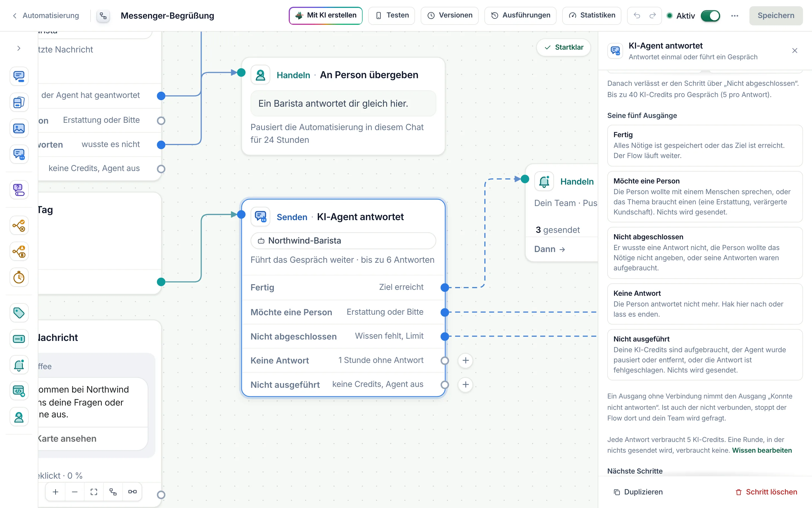Viewport: 812px width, 508px height.
Task: Open Versionen history
Action: pyautogui.click(x=450, y=16)
